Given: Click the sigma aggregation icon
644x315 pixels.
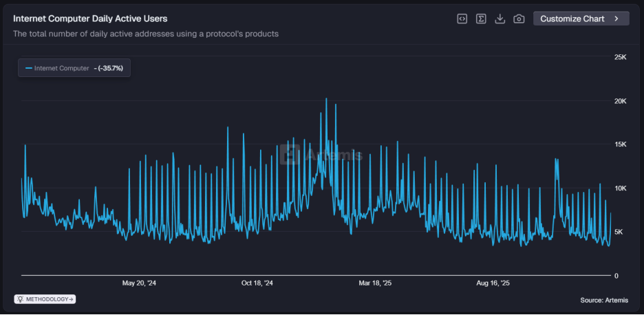Looking at the screenshot, I should click(482, 19).
